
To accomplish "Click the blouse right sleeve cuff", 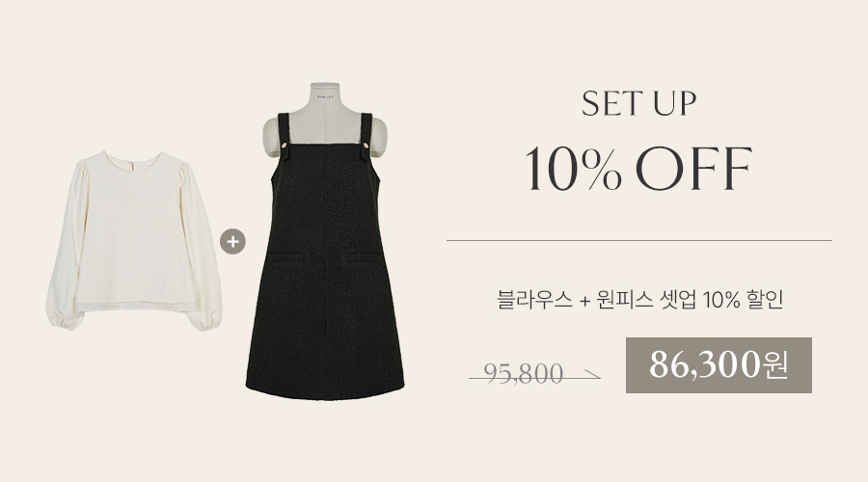I will [x=204, y=321].
